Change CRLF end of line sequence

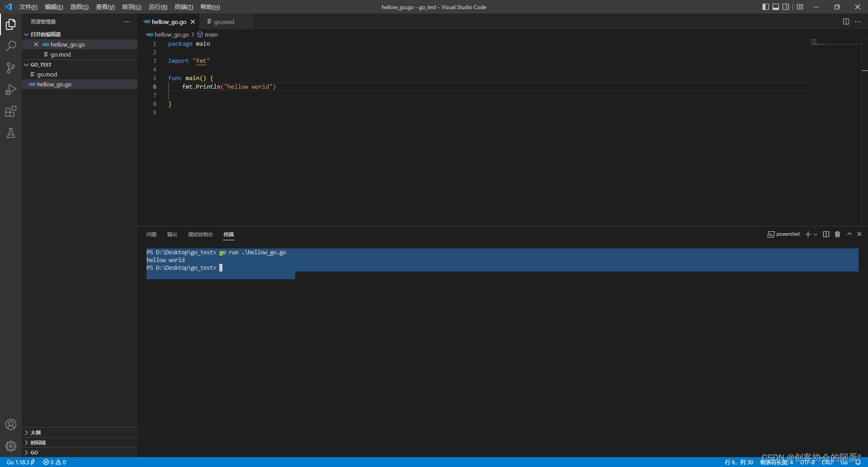828,462
